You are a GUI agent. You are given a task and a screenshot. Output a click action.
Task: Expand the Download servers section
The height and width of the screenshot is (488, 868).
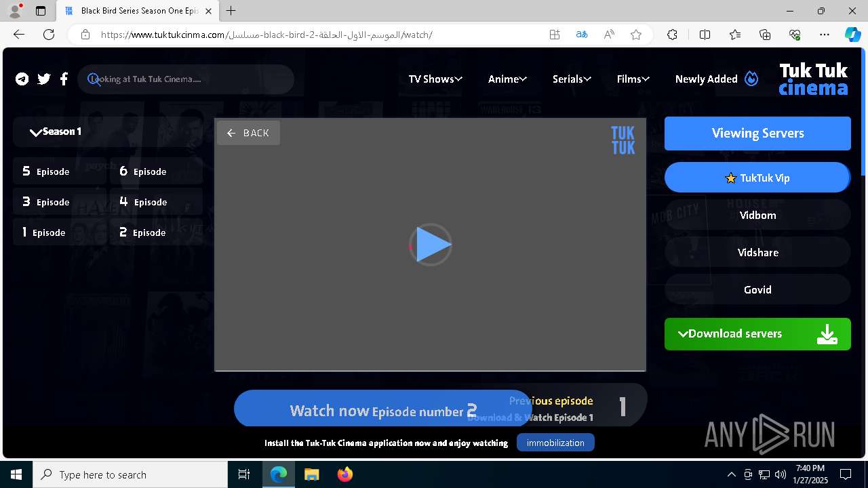[757, 334]
